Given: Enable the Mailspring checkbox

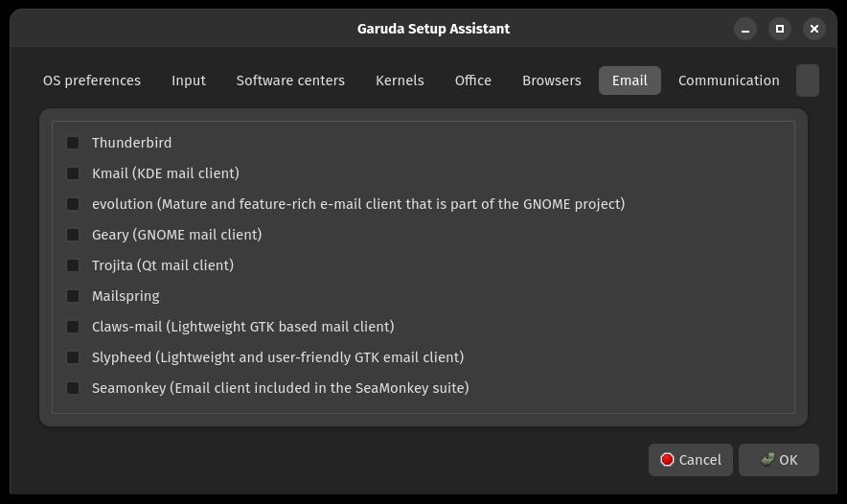Looking at the screenshot, I should coord(73,296).
